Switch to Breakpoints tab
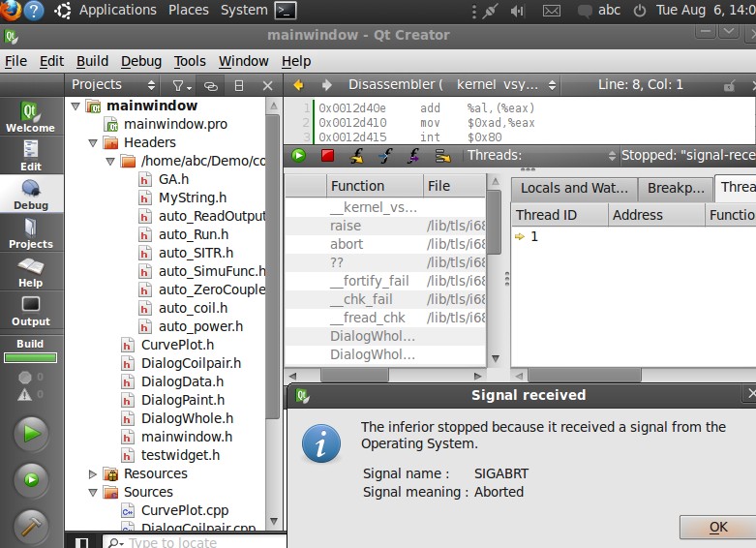756x548 pixels. 676,188
